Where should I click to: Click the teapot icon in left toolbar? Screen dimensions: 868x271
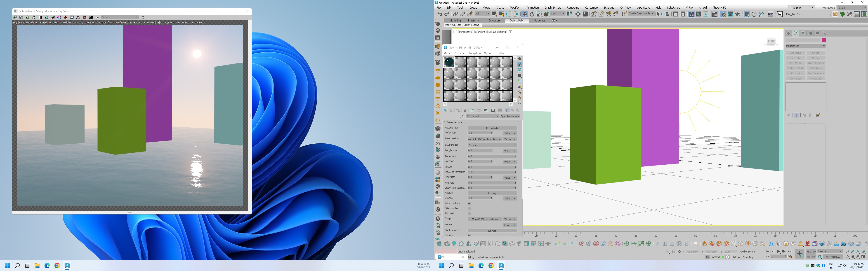point(438,23)
